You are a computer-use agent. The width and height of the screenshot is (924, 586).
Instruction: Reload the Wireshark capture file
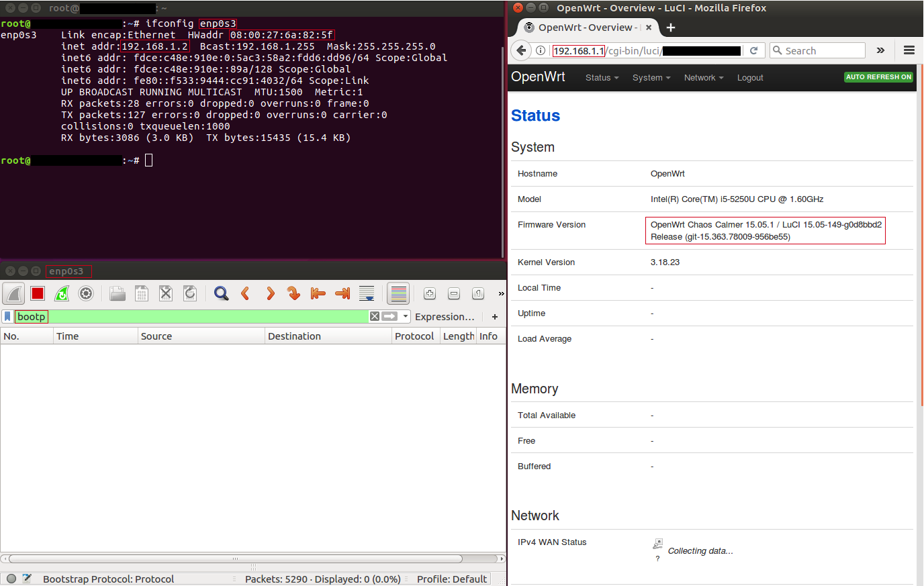pyautogui.click(x=190, y=293)
